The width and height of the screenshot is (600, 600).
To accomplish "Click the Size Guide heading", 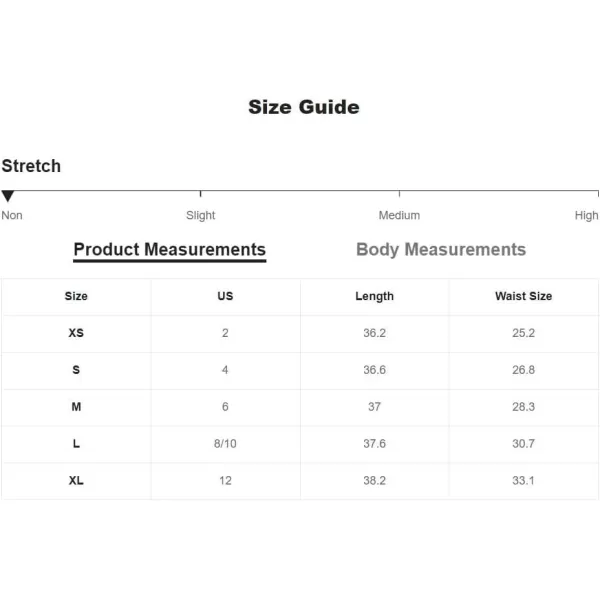I will click(x=304, y=107).
